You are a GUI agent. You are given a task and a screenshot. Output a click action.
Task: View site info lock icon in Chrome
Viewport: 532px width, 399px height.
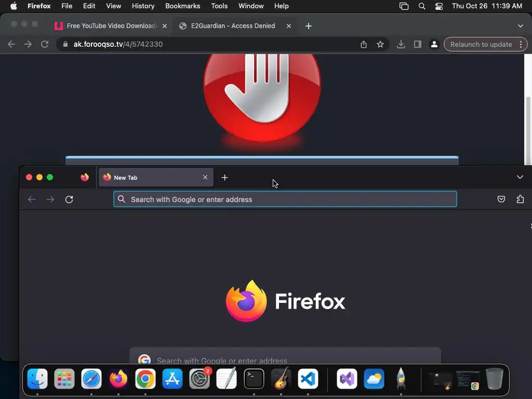click(x=65, y=44)
